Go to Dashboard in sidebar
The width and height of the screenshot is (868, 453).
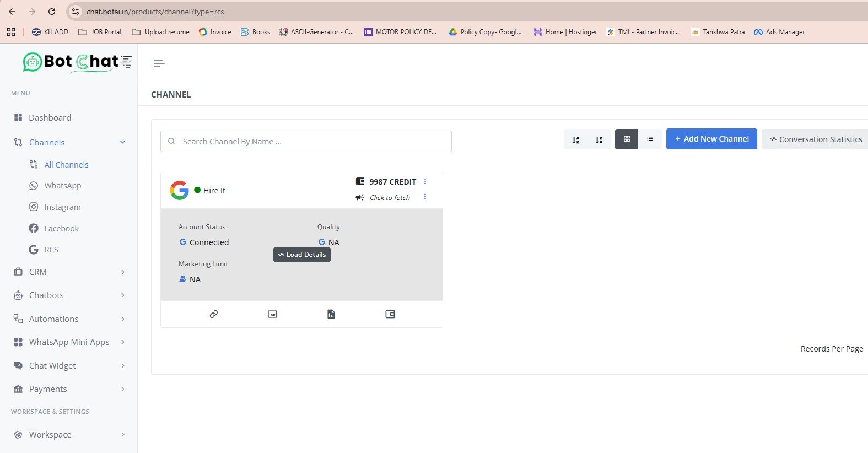pyautogui.click(x=50, y=117)
